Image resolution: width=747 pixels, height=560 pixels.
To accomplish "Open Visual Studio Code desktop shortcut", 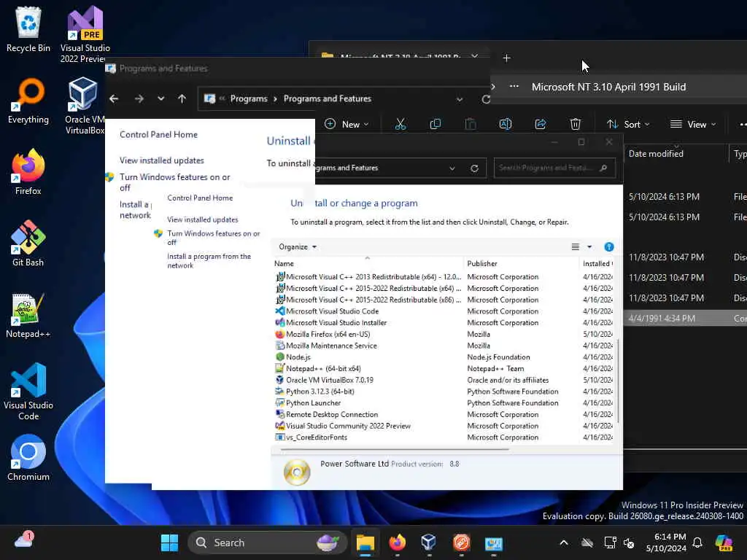I will pos(28,392).
